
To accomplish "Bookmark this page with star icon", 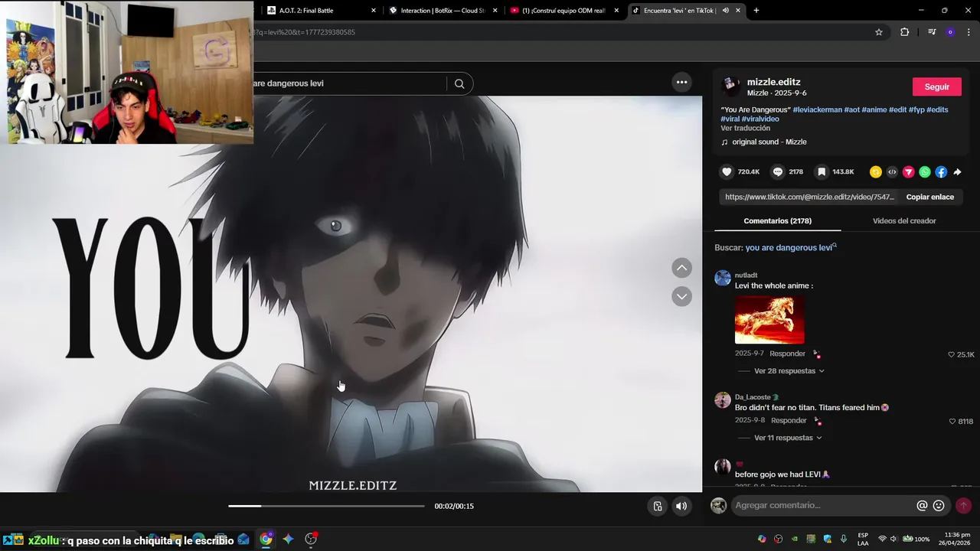I will tap(879, 32).
